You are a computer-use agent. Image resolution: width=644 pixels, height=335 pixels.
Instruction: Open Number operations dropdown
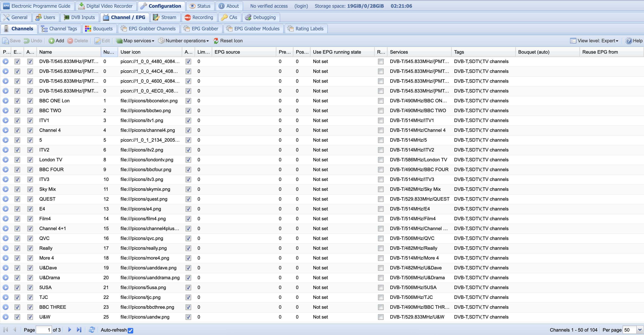[x=183, y=41]
